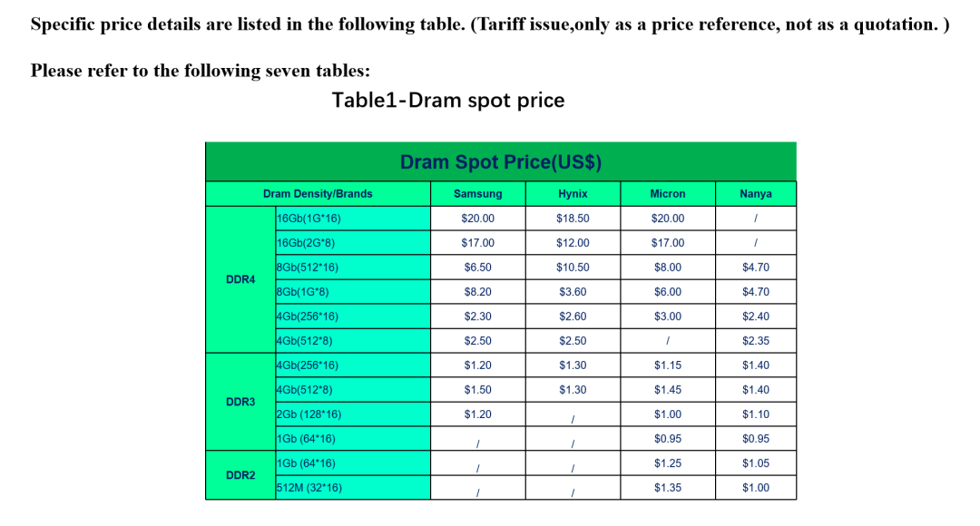Click the $2.35 Nanya price cell
The height and width of the screenshot is (526, 980).
(756, 340)
